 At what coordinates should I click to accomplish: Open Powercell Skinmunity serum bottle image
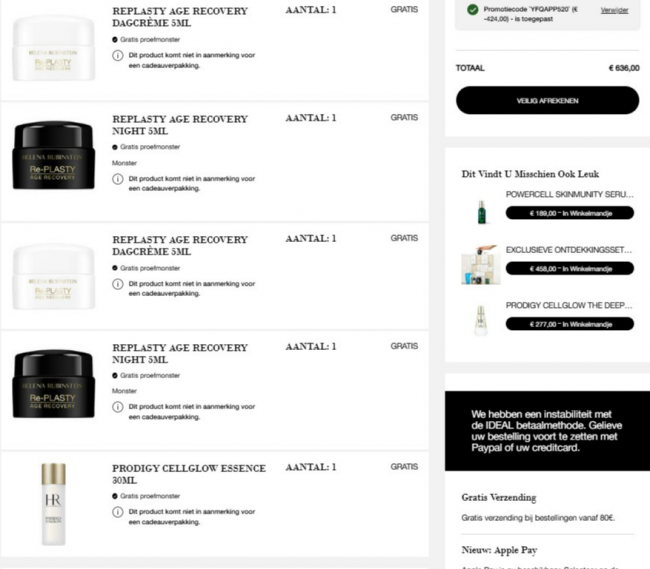click(481, 212)
